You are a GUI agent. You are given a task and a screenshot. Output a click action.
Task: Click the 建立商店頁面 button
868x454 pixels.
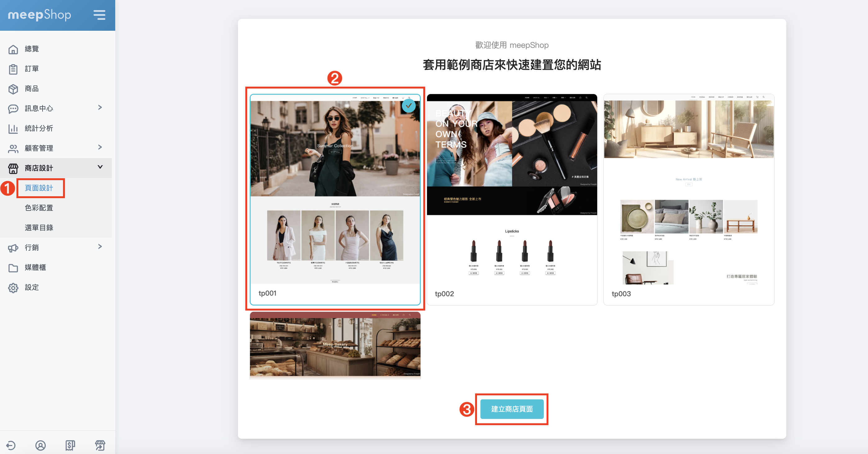511,409
